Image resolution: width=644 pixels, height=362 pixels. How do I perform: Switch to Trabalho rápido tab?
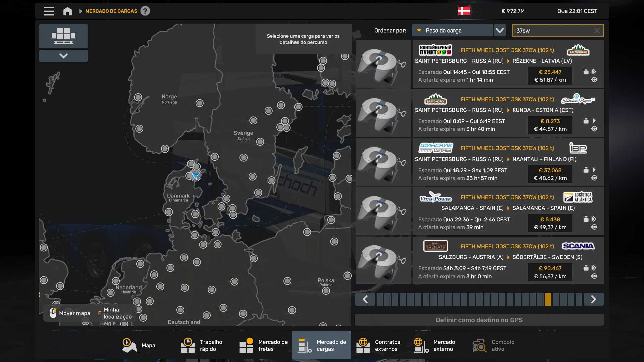[202, 345]
